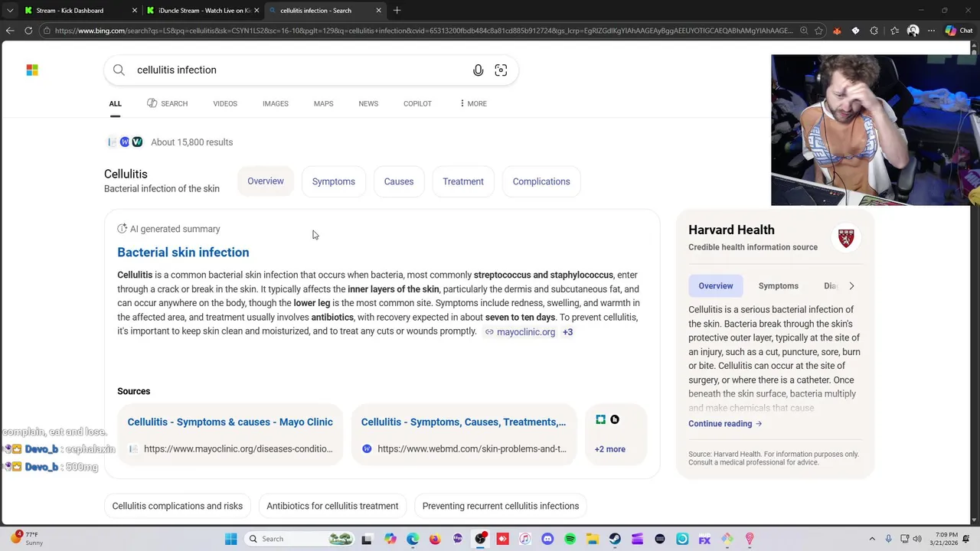Open the browser profile avatar
Image resolution: width=980 pixels, height=551 pixels.
pos(913,31)
